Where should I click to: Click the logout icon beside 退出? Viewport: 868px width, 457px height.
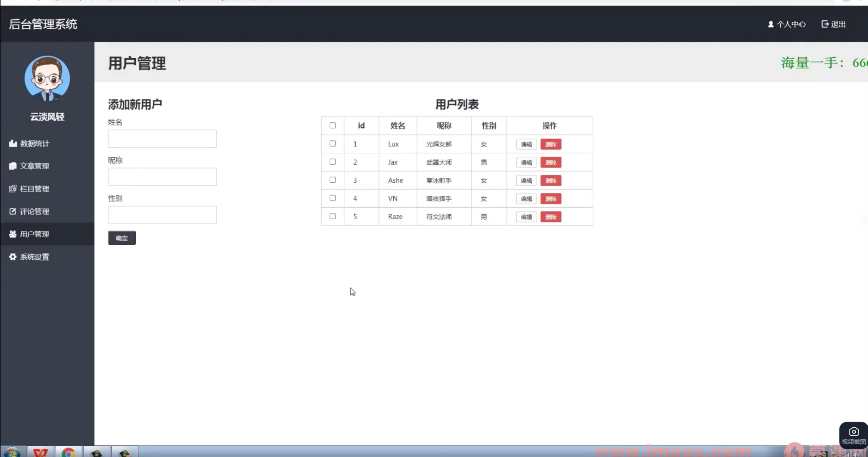coord(825,24)
